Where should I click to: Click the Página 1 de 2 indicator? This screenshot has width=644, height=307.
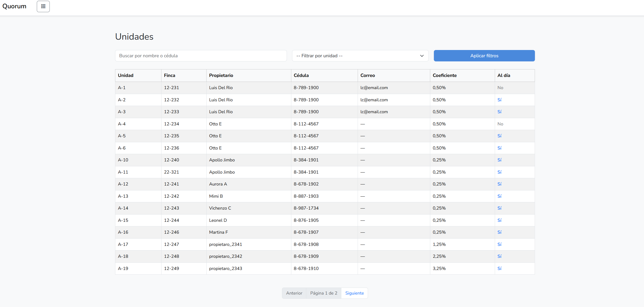pyautogui.click(x=324, y=293)
